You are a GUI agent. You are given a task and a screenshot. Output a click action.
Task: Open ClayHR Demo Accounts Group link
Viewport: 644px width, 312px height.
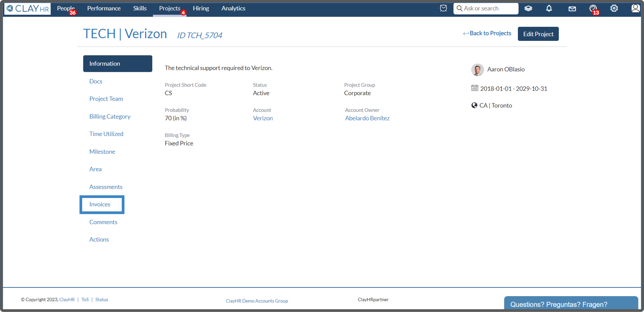click(257, 301)
